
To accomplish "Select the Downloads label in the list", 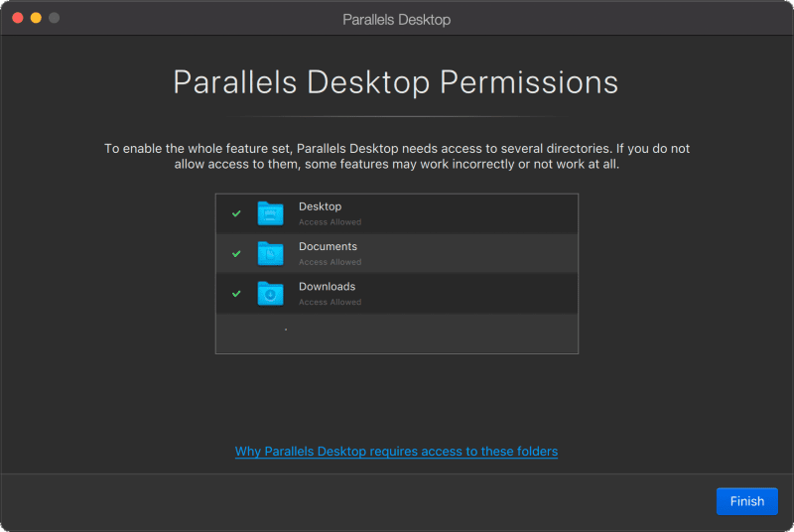I will click(x=327, y=286).
